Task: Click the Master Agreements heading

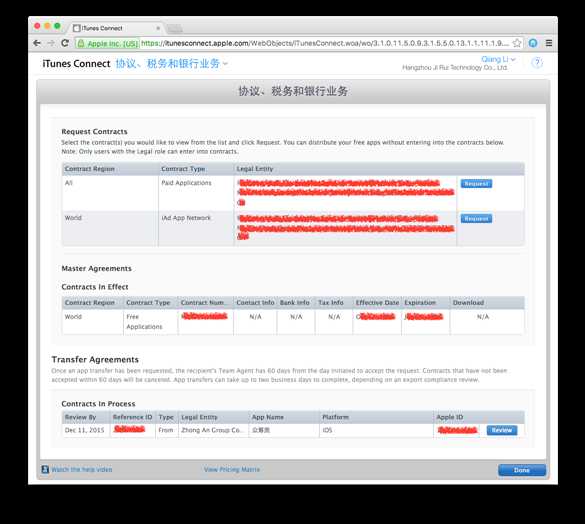Action: tap(96, 268)
